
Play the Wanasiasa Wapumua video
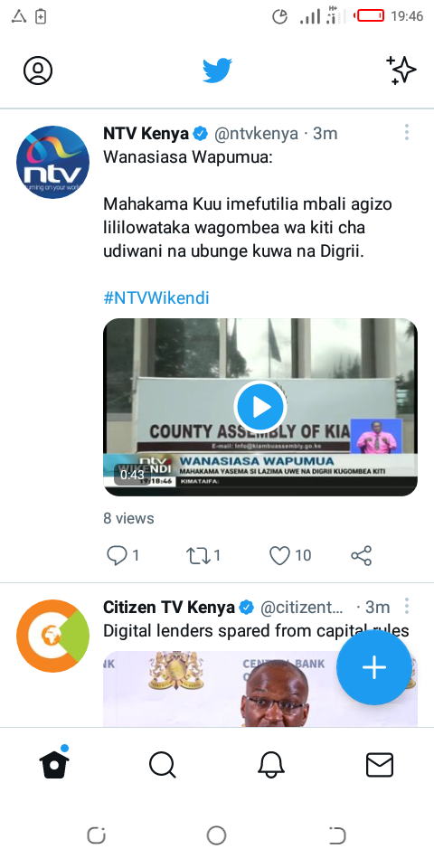260,408
